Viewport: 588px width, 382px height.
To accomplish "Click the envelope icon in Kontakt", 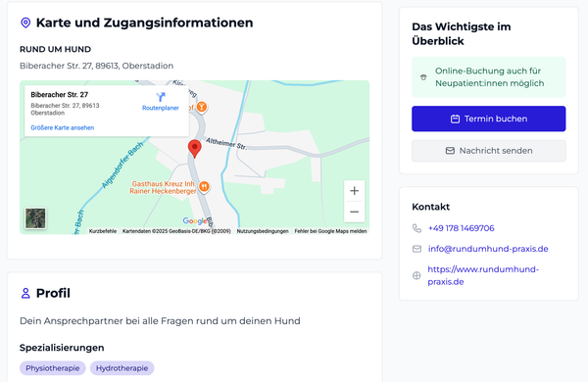I will (417, 249).
